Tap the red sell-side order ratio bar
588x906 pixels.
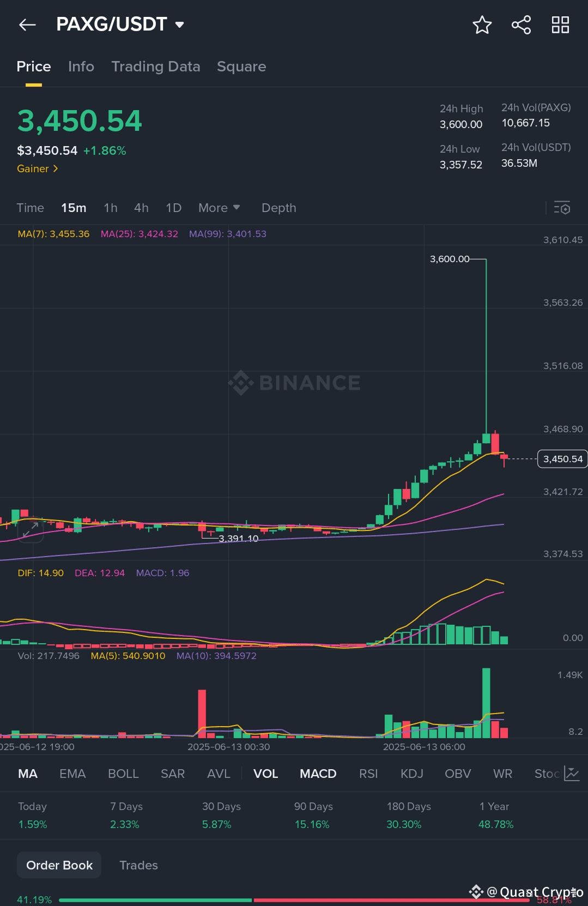(391, 900)
